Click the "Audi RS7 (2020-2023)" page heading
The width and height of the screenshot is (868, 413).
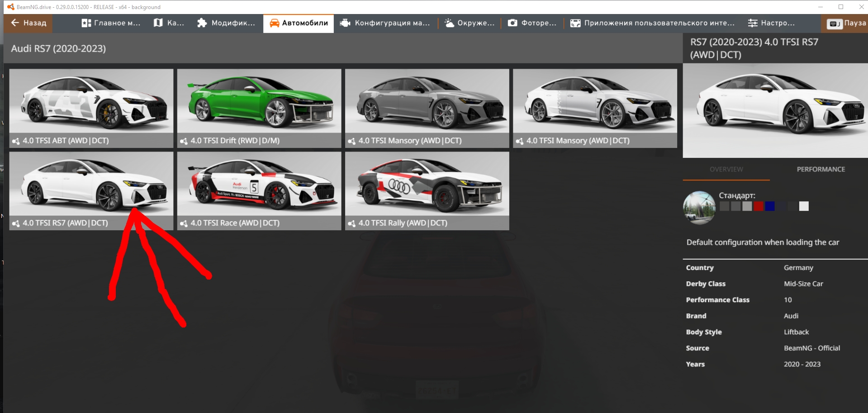pyautogui.click(x=58, y=48)
